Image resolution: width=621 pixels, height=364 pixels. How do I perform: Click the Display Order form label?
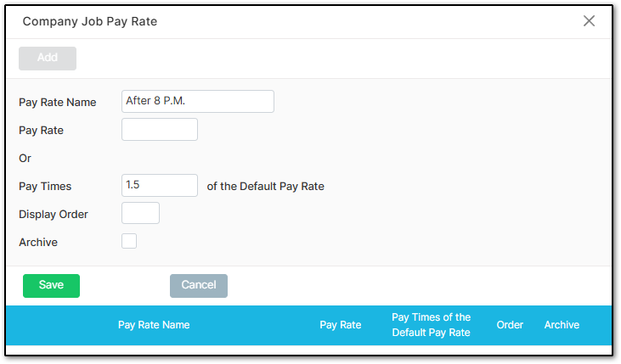(54, 215)
